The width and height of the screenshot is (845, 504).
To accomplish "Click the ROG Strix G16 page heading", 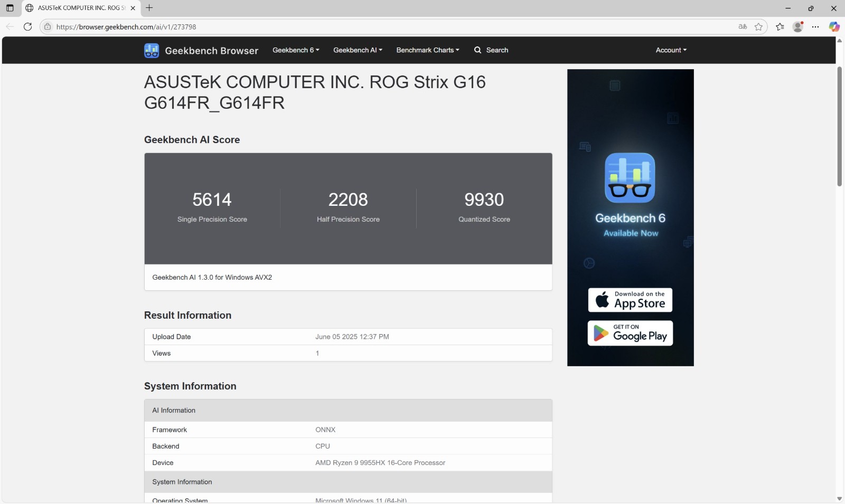I will (315, 92).
